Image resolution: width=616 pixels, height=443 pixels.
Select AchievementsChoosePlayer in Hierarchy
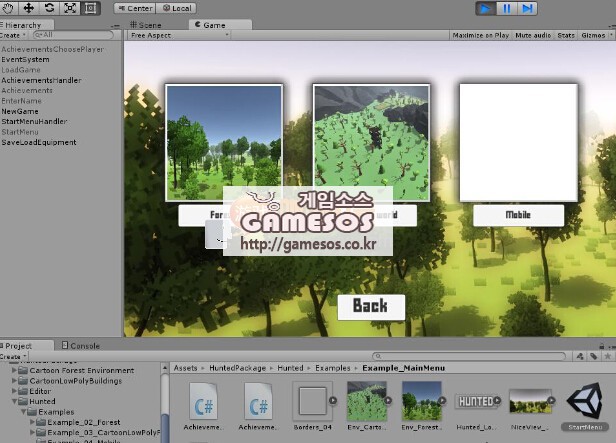[x=53, y=49]
